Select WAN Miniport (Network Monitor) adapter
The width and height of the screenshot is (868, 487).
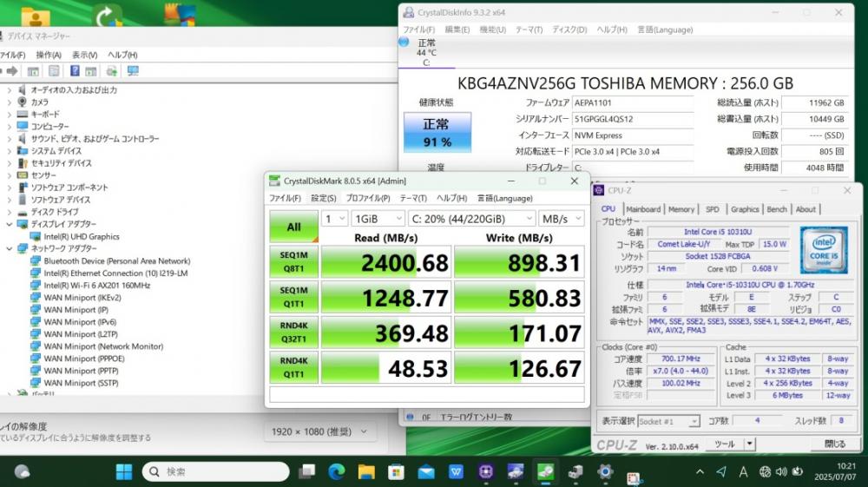click(x=103, y=346)
